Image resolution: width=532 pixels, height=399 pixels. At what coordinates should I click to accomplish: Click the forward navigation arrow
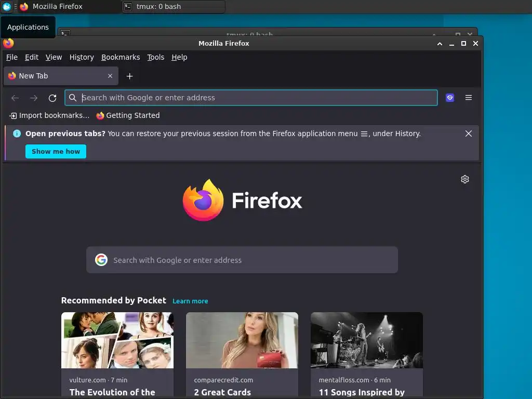tap(34, 98)
